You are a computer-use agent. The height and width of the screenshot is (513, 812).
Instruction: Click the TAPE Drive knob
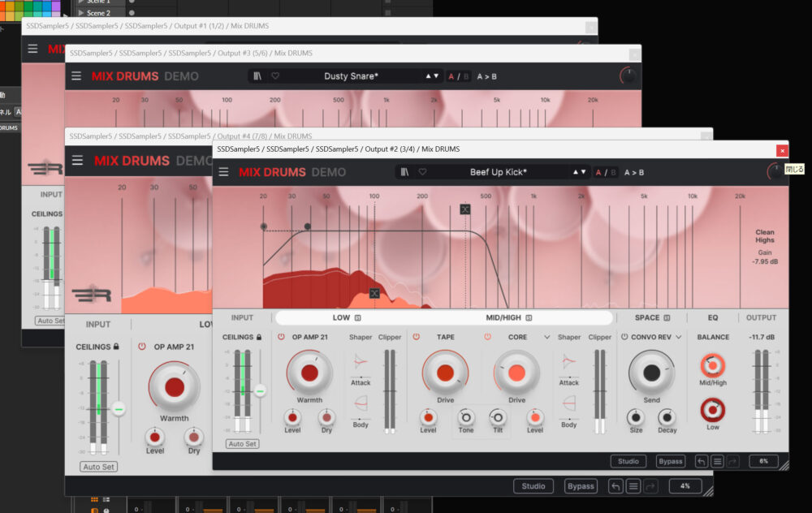click(x=445, y=373)
